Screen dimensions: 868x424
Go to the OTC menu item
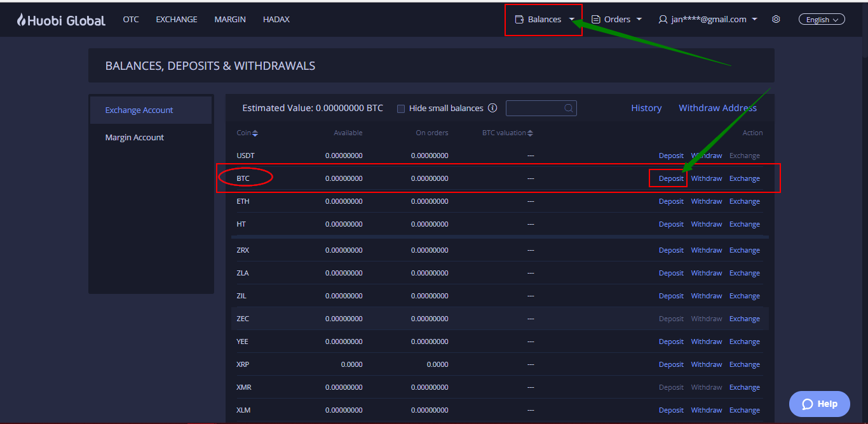pyautogui.click(x=131, y=20)
